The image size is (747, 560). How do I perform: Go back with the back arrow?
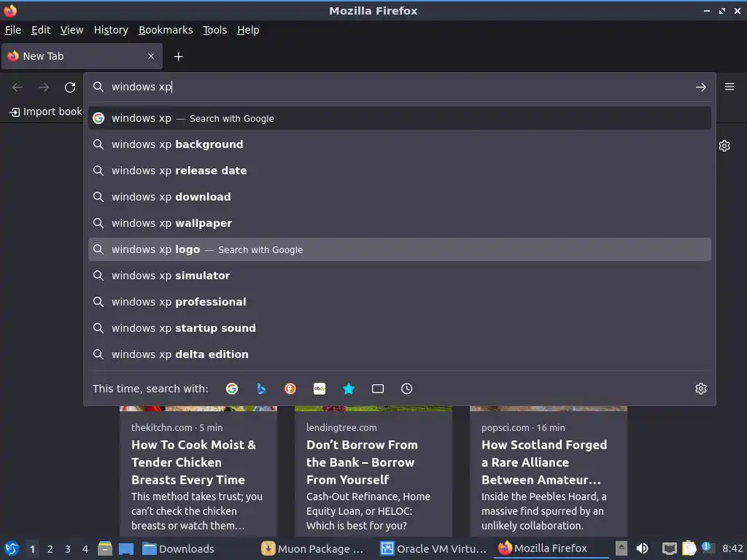(18, 87)
